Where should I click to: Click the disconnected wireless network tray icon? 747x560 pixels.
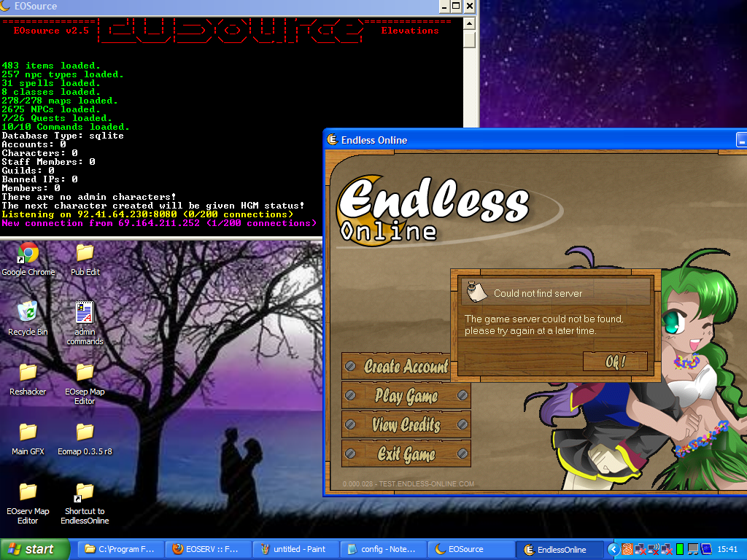654,550
